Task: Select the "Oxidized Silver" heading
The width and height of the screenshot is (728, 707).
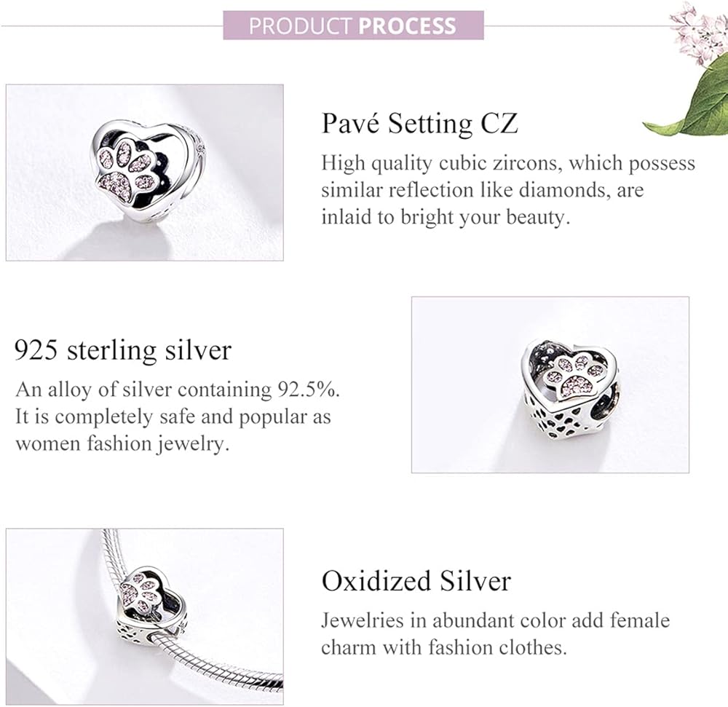Action: click(x=416, y=582)
